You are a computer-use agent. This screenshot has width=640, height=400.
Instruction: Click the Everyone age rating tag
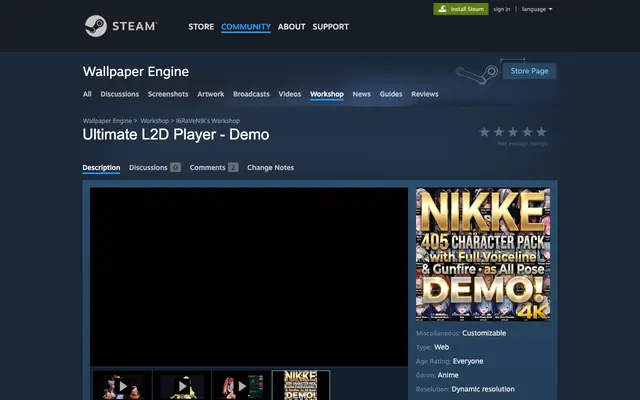click(468, 361)
